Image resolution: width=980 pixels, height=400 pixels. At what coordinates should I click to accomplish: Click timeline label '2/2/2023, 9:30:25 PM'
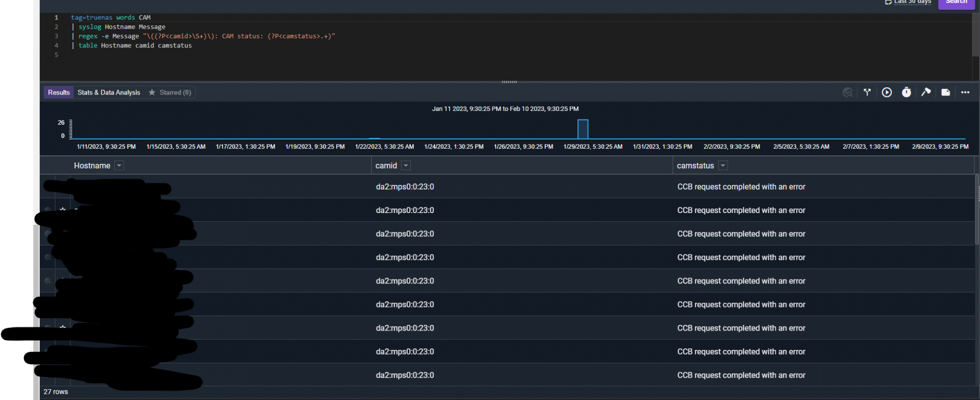click(x=732, y=147)
